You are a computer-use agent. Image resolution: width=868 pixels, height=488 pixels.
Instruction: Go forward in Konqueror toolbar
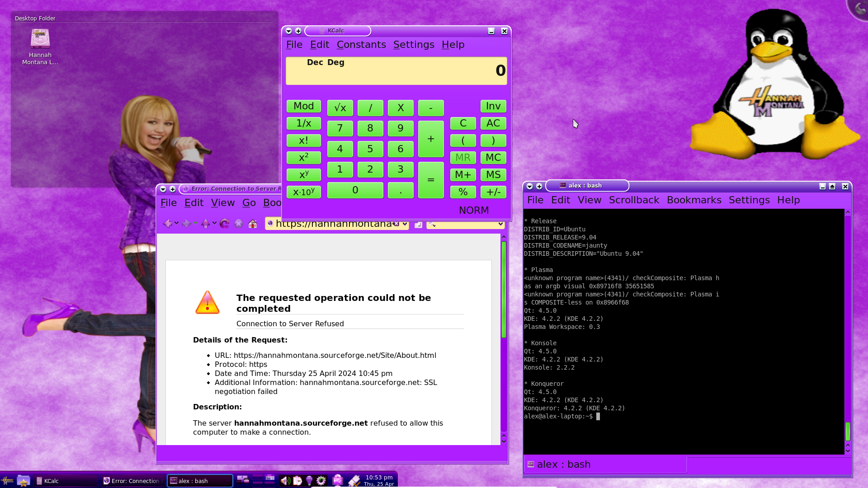[186, 224]
